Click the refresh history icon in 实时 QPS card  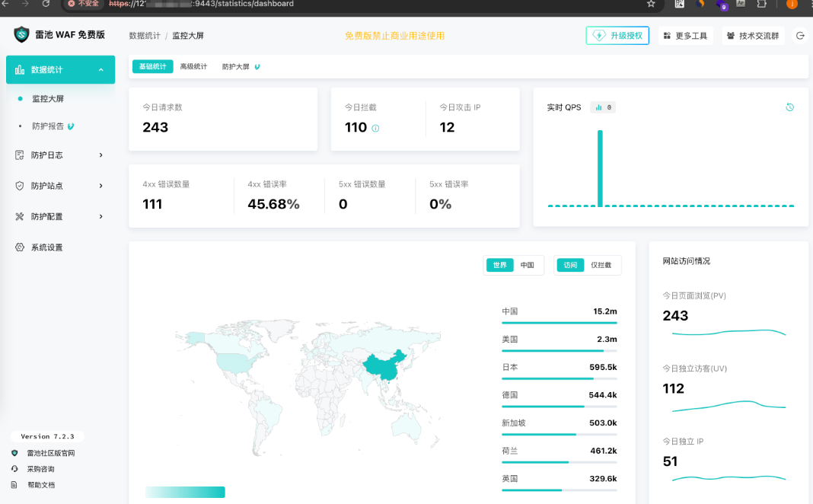(789, 107)
